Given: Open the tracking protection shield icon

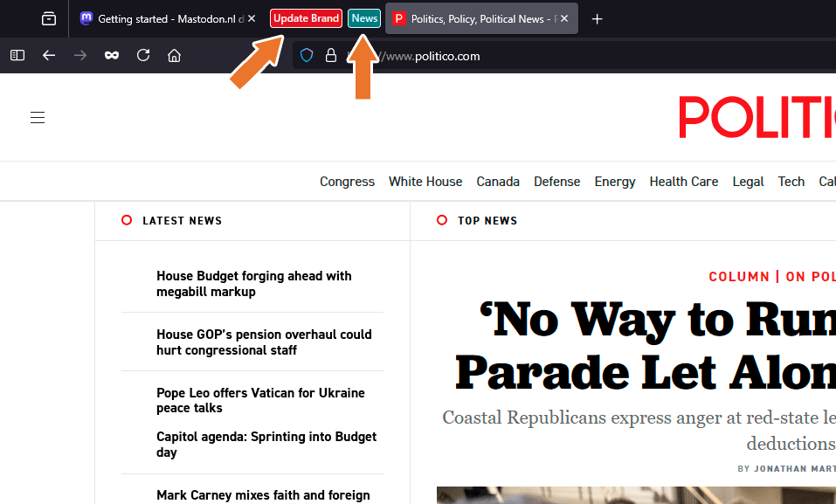Looking at the screenshot, I should pos(307,55).
